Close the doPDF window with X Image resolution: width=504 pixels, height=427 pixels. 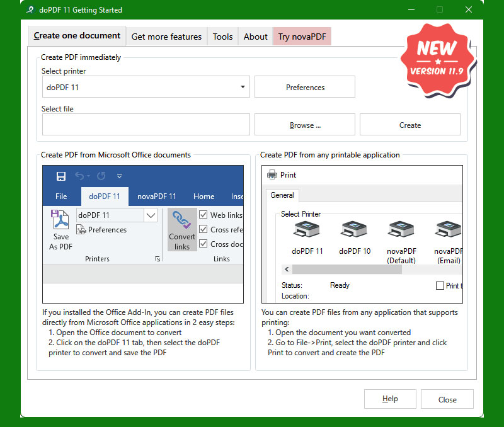click(x=469, y=9)
